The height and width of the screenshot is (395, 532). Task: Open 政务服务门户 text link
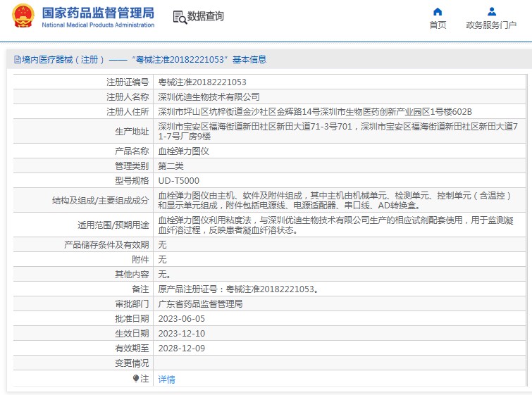tap(491, 25)
